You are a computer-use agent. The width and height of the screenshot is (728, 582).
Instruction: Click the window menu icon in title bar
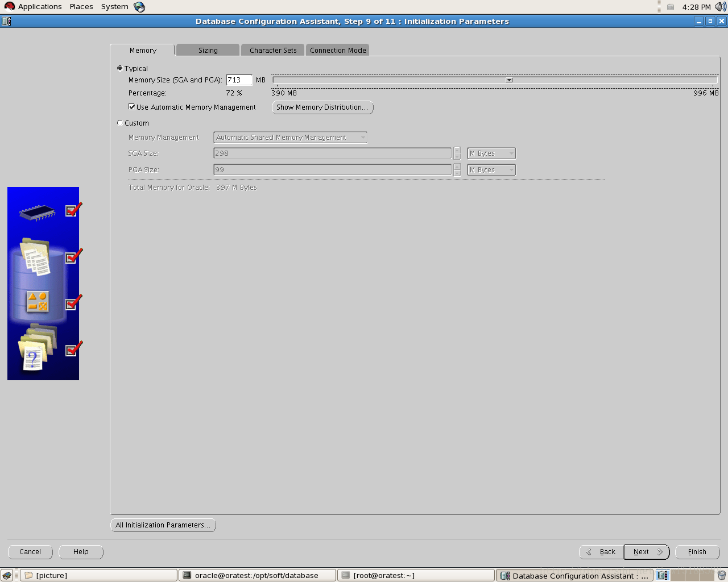(x=6, y=21)
